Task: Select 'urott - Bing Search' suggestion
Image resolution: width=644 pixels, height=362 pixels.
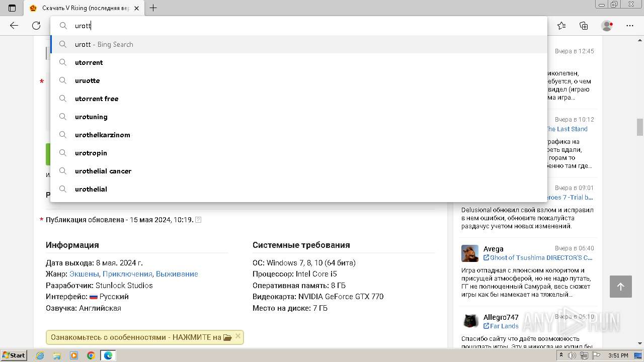Action: tap(299, 44)
